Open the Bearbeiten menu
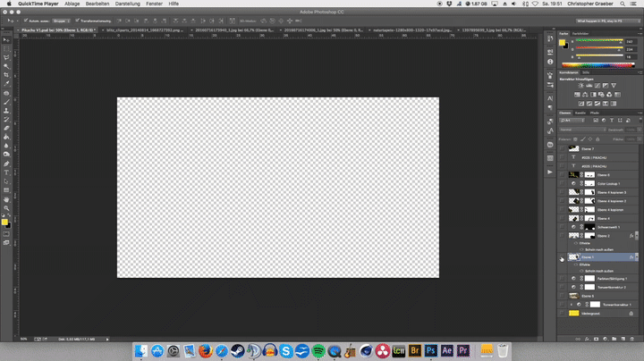Viewport: 644px width, 361px height. point(97,4)
